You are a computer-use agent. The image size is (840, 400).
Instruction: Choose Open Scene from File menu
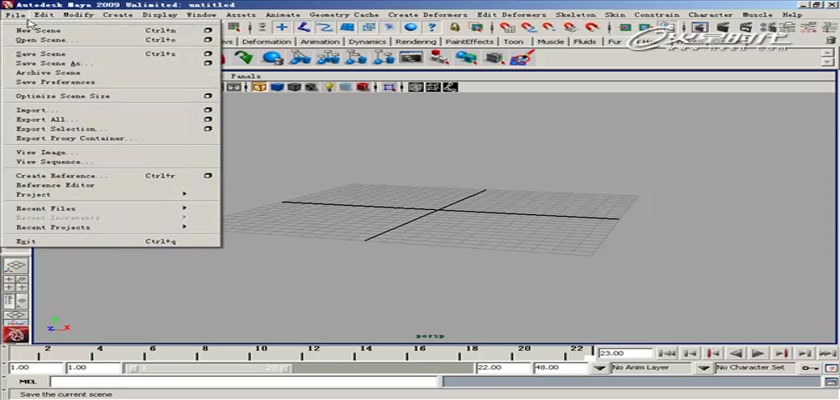pos(47,40)
